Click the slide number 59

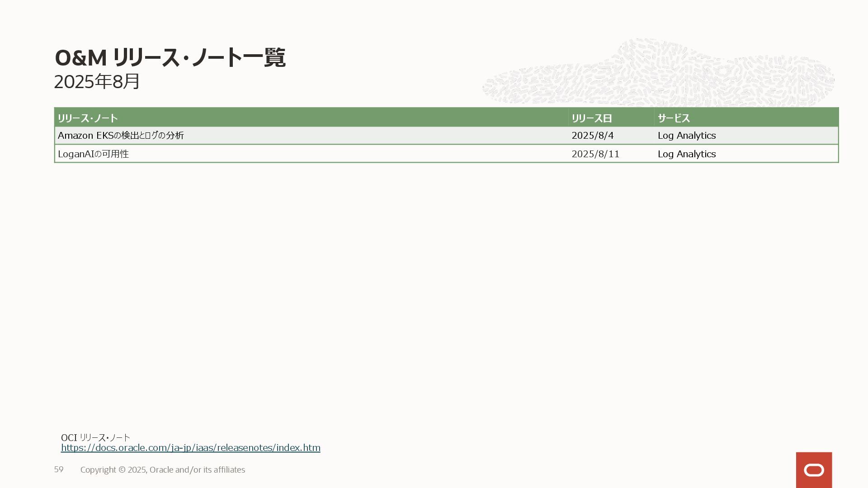pyautogui.click(x=59, y=469)
